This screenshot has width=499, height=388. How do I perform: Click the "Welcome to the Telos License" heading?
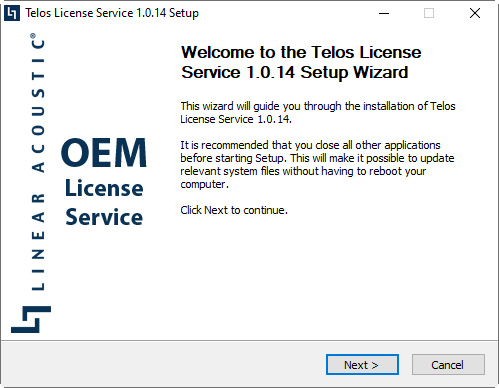301,52
